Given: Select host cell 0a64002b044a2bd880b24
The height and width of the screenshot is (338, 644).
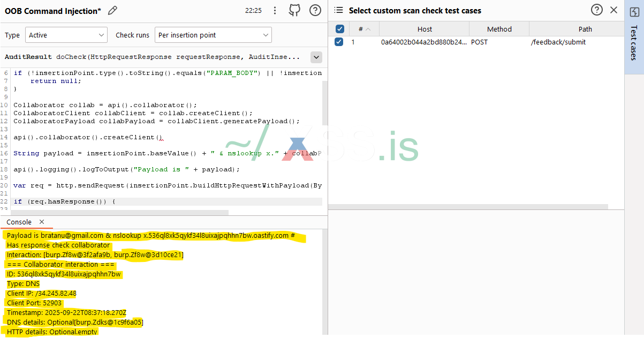Looking at the screenshot, I should point(424,42).
